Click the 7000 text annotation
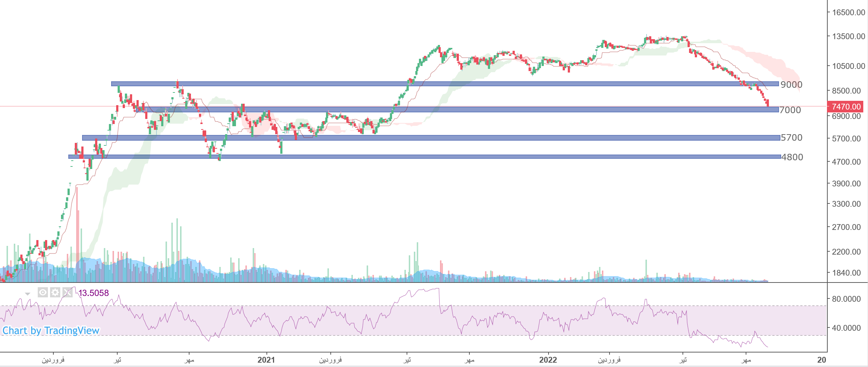Viewport: 868px width, 367px height. (x=790, y=110)
